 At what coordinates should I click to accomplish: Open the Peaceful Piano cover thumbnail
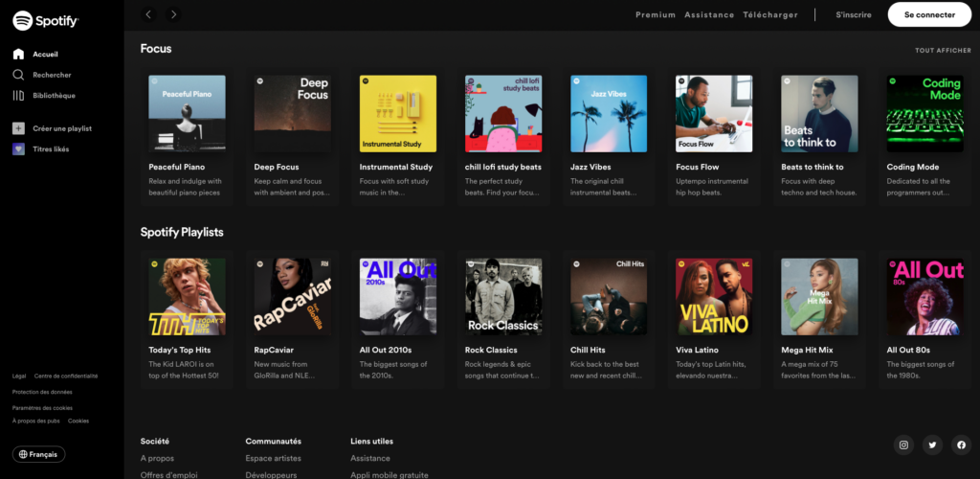click(187, 114)
